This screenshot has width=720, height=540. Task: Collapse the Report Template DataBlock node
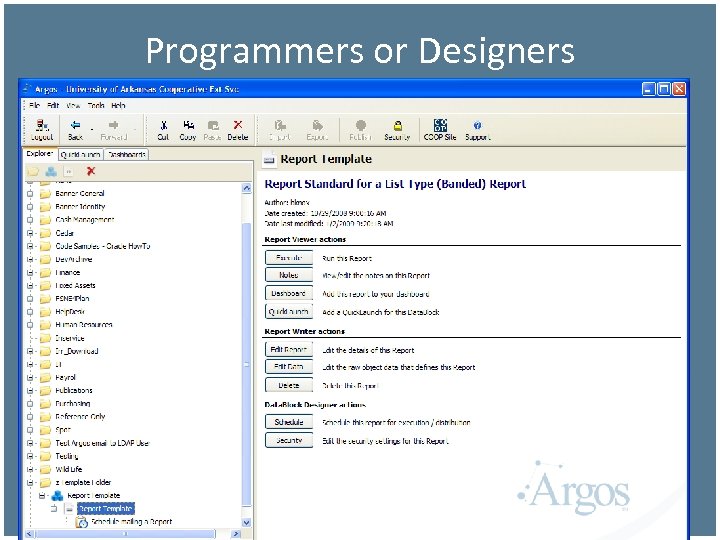point(42,496)
